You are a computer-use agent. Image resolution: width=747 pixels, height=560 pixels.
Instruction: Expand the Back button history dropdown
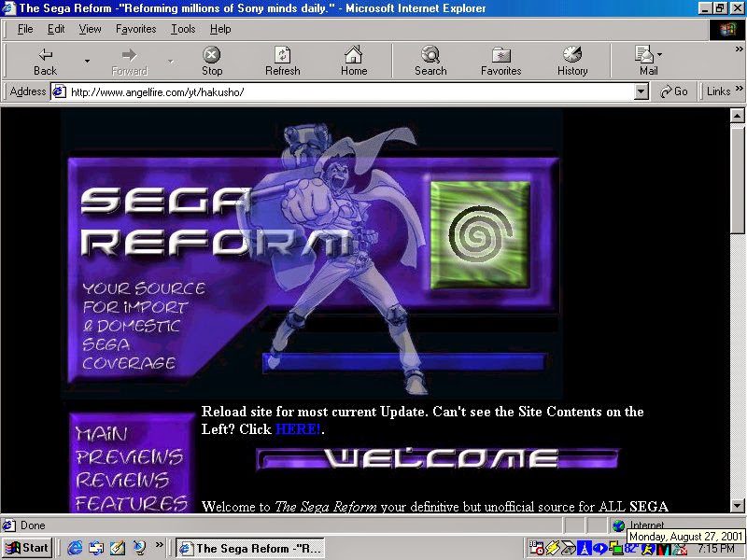tap(87, 62)
